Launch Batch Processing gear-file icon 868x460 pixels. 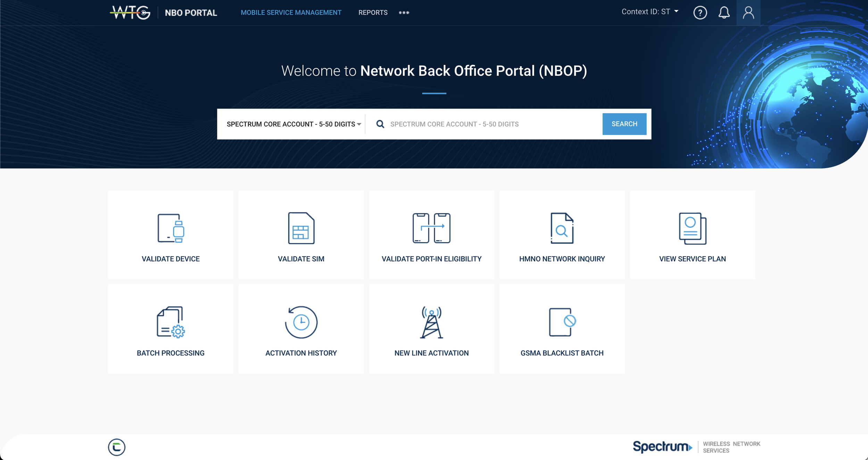[x=170, y=322]
